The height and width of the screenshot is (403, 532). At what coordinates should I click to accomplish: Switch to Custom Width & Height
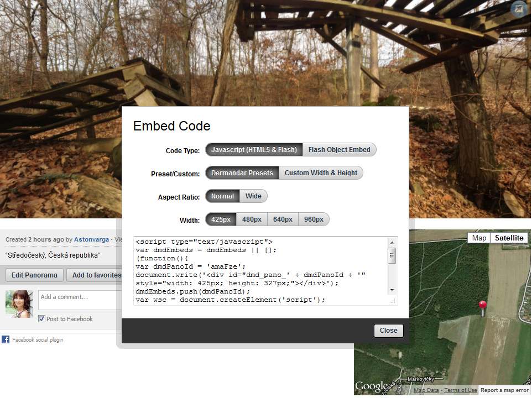tap(321, 173)
